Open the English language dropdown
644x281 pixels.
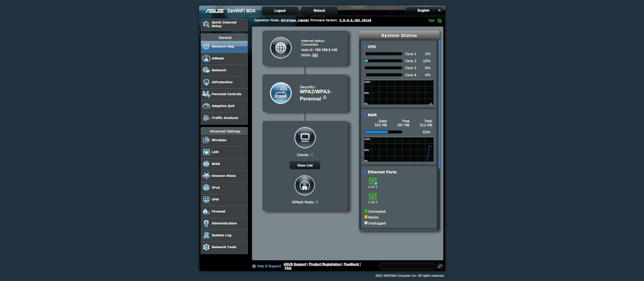(424, 11)
